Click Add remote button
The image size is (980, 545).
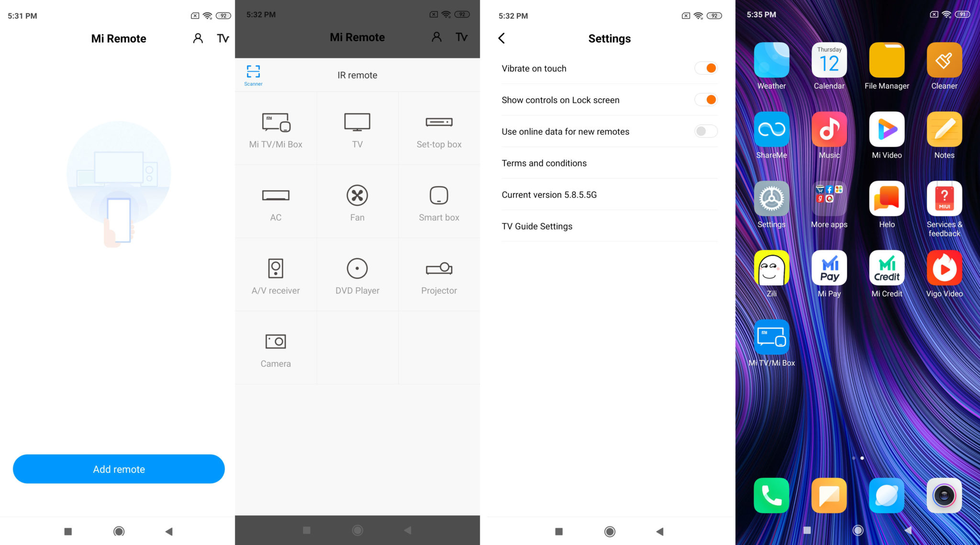[x=119, y=468]
